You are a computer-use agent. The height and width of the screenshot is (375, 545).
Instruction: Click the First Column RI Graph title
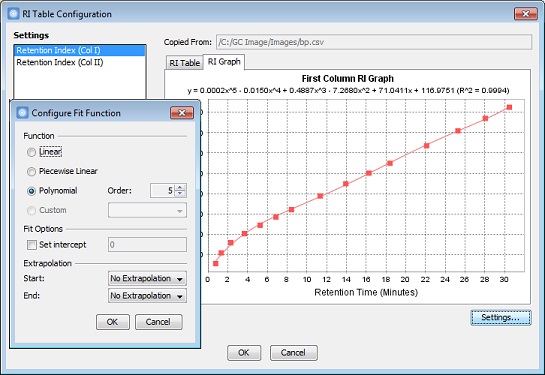(348, 79)
